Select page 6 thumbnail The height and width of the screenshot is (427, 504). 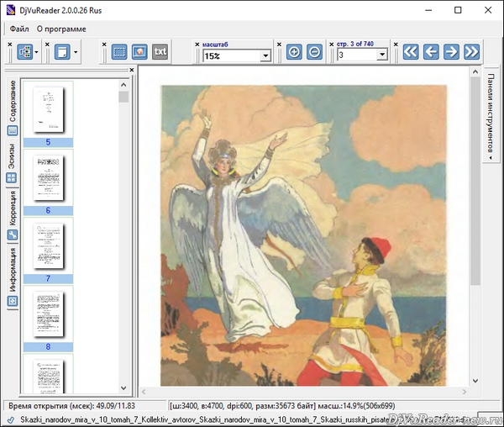(x=48, y=182)
